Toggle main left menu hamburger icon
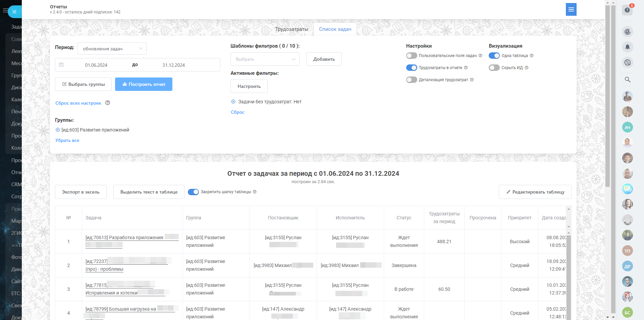The image size is (644, 320). click(5, 11)
